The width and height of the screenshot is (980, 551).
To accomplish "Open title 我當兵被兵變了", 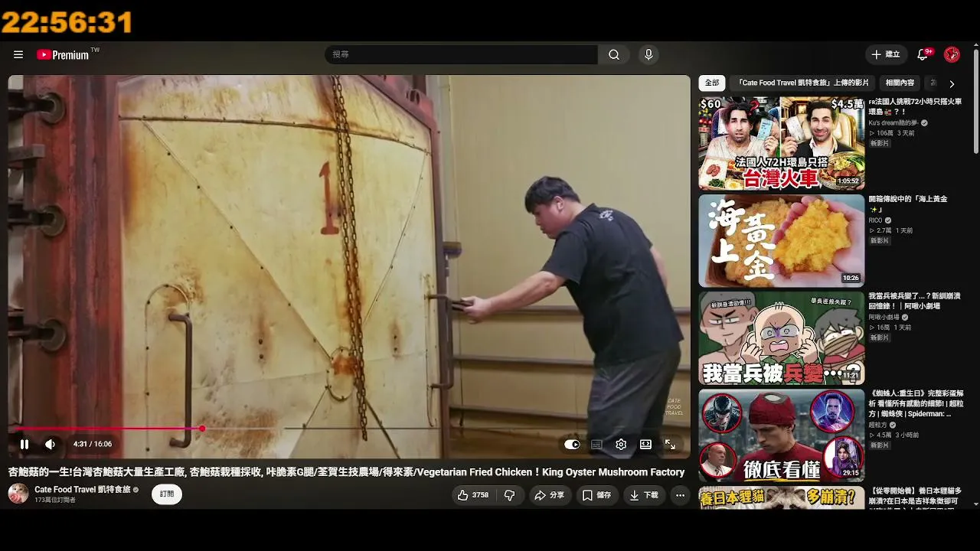I will click(914, 301).
